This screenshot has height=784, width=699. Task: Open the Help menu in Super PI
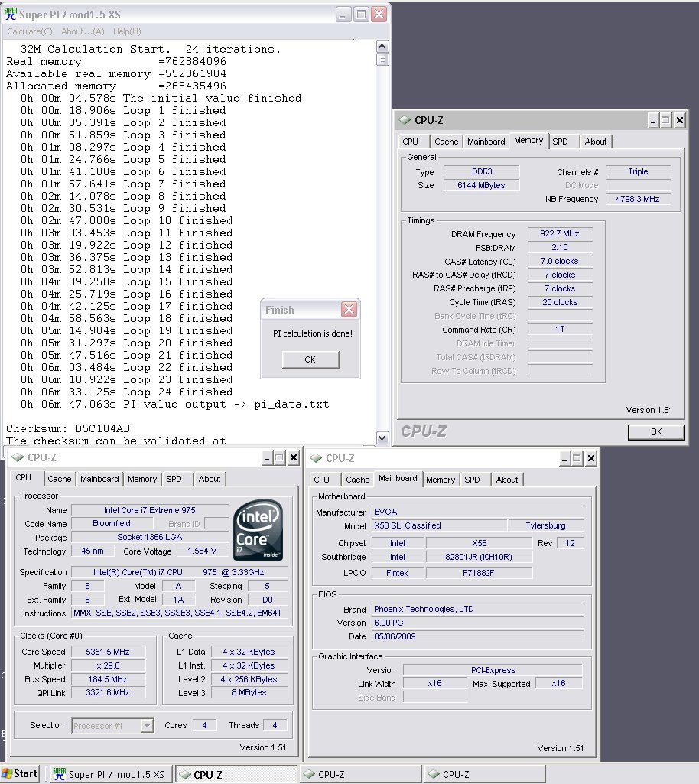tap(127, 31)
